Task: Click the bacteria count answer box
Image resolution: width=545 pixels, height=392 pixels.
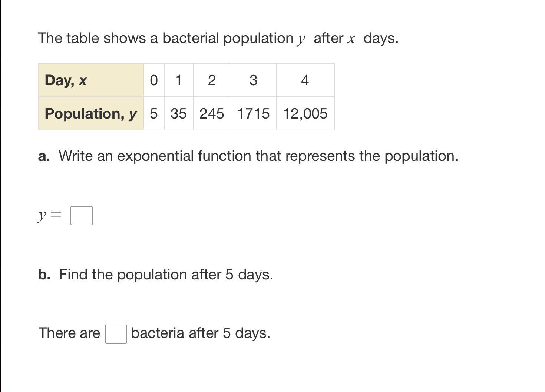Action: (x=116, y=334)
